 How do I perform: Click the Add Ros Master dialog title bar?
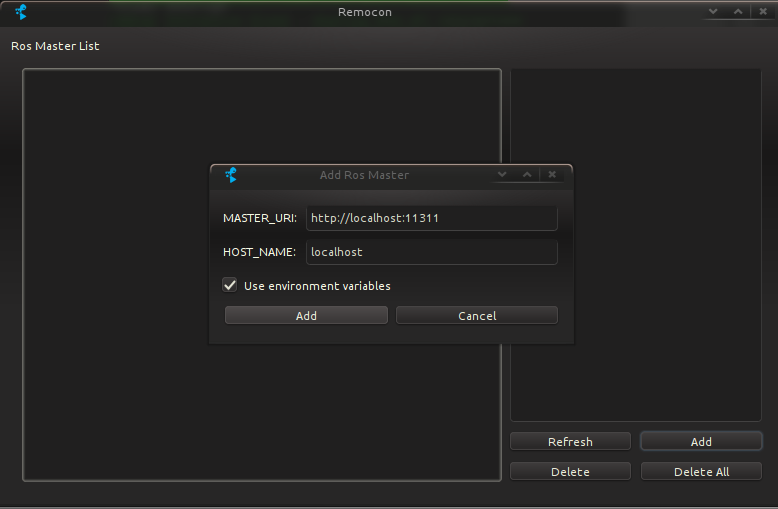click(364, 175)
